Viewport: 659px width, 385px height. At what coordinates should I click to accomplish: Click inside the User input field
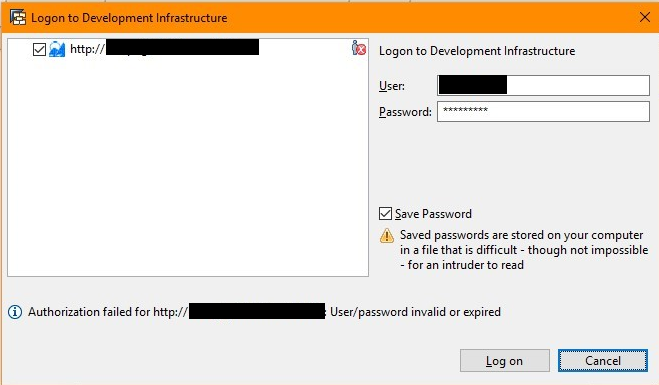point(543,85)
